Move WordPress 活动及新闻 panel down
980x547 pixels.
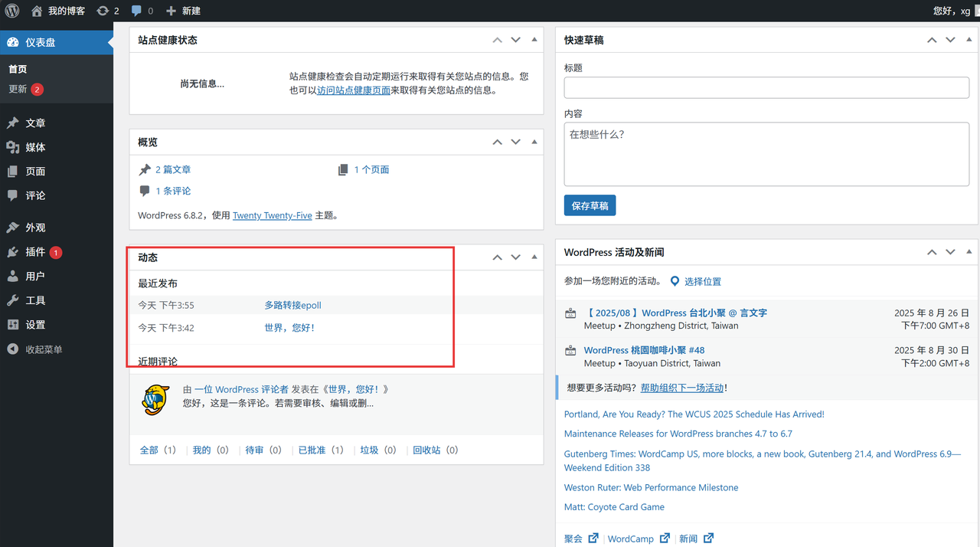point(950,252)
